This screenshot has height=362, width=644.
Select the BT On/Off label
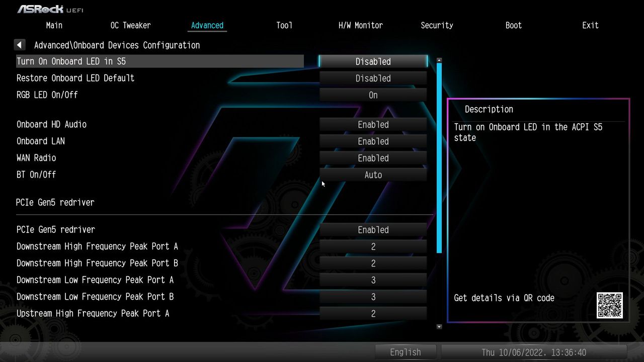coord(36,174)
